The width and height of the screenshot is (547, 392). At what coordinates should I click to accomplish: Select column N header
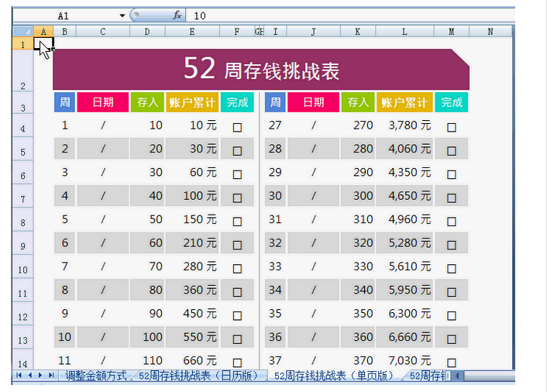coord(490,32)
